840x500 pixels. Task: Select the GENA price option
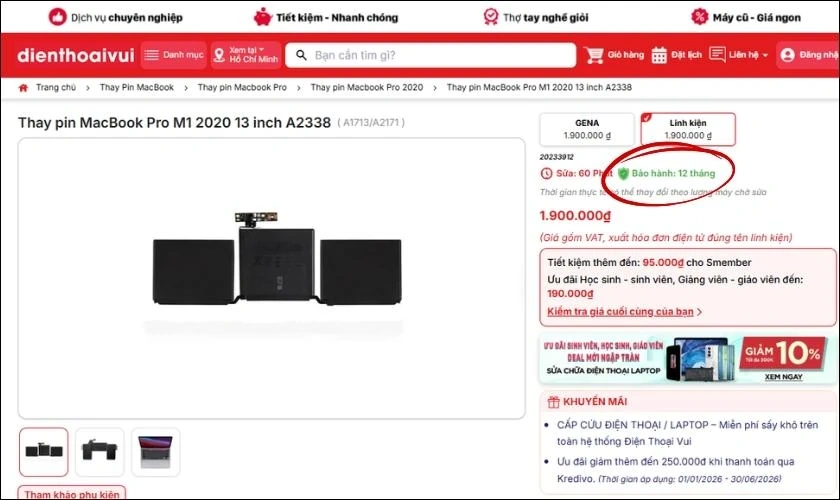pyautogui.click(x=587, y=129)
